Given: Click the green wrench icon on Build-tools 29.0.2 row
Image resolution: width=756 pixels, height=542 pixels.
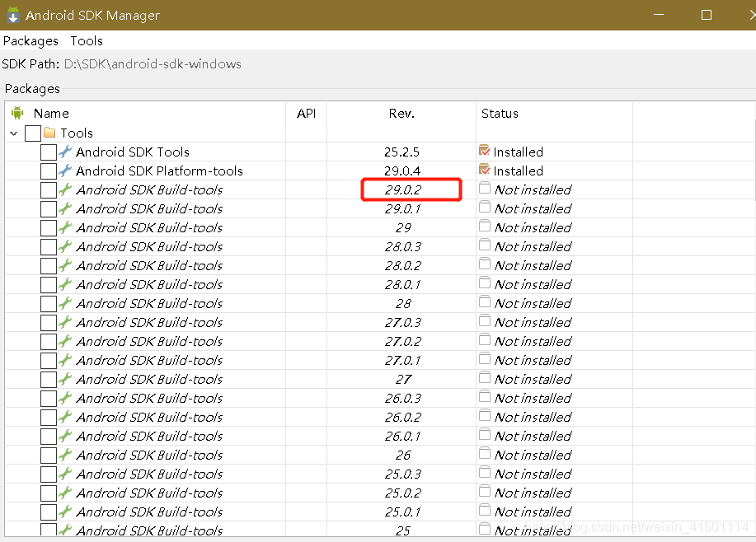Looking at the screenshot, I should [x=64, y=189].
